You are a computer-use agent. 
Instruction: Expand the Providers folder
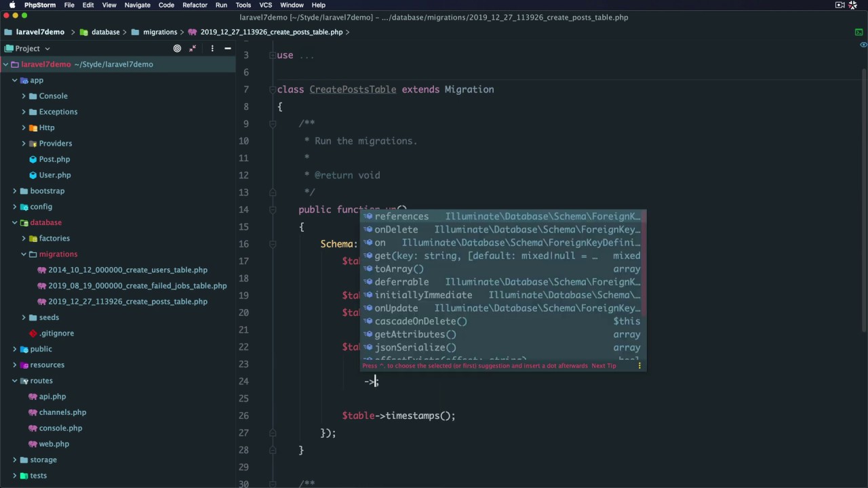24,144
